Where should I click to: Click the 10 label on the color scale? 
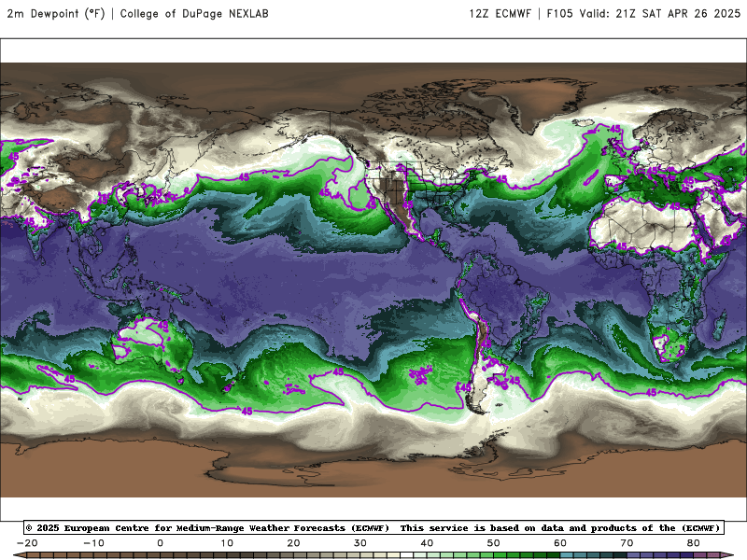(x=227, y=543)
